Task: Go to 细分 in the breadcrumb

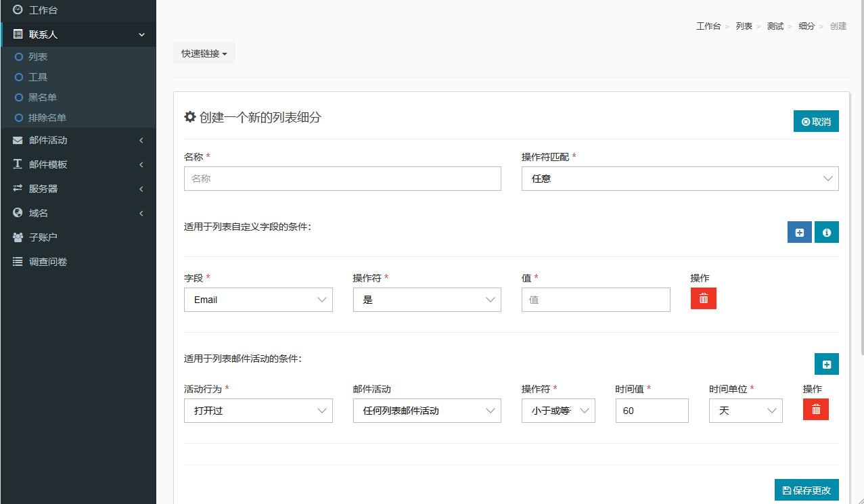Action: click(806, 26)
